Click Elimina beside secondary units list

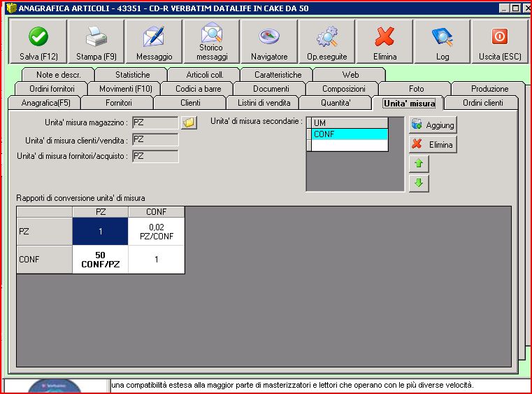pos(433,145)
